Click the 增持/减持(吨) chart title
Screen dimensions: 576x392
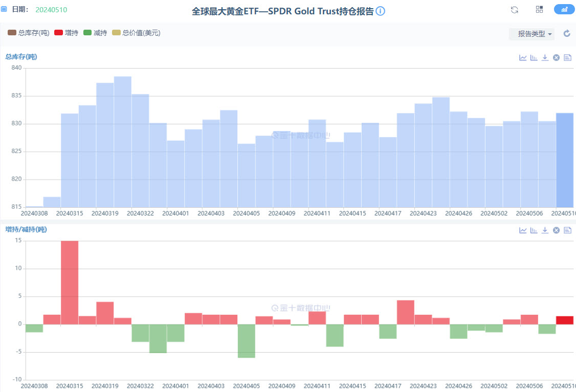26,229
